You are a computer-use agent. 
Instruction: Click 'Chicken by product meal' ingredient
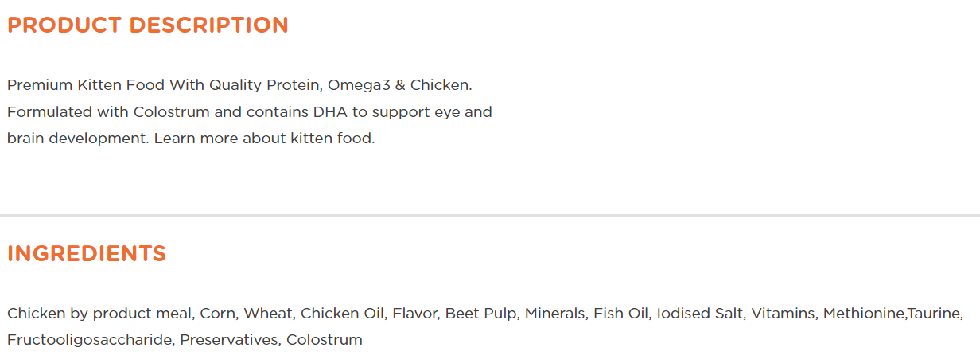tap(99, 313)
